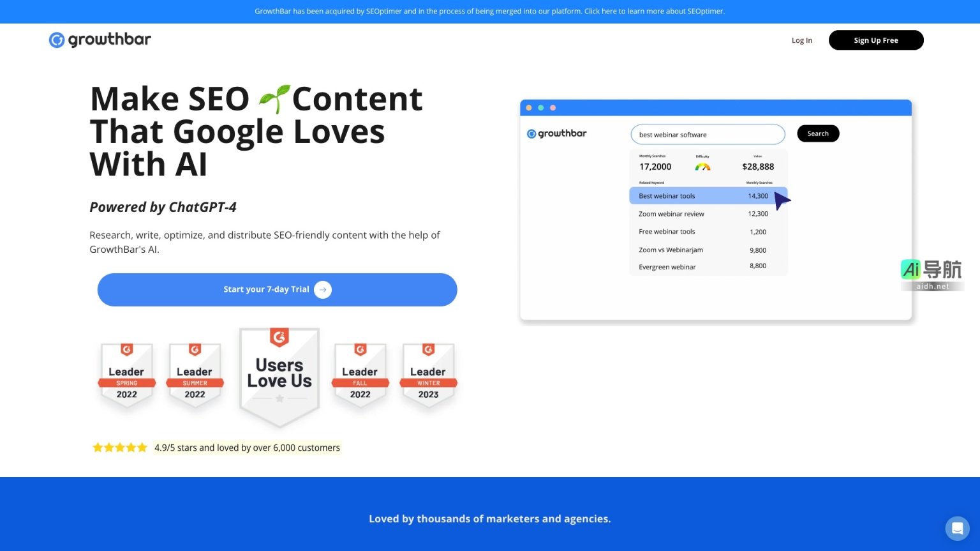Click the G2 Leader Spring 2022 badge
Image resolution: width=980 pixels, height=551 pixels.
(126, 377)
